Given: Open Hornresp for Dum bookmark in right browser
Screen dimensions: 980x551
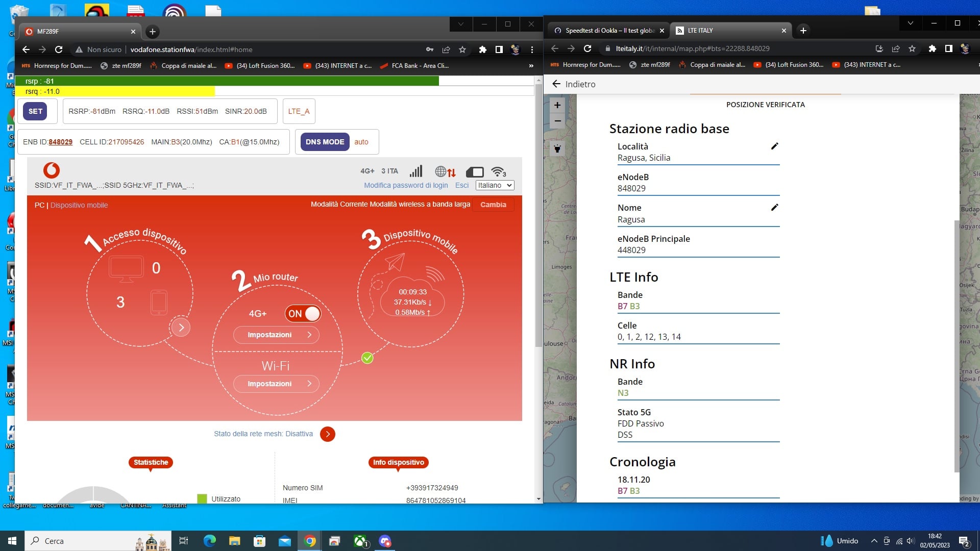Looking at the screenshot, I should point(585,65).
